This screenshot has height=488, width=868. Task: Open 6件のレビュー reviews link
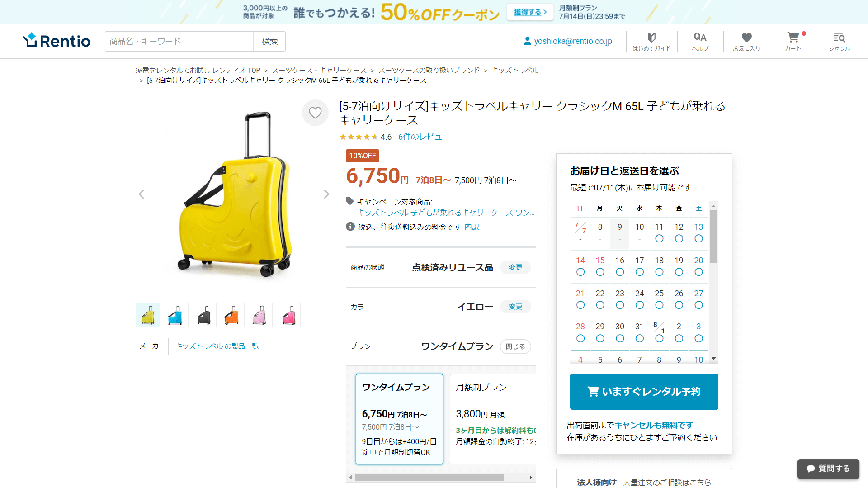pos(424,137)
